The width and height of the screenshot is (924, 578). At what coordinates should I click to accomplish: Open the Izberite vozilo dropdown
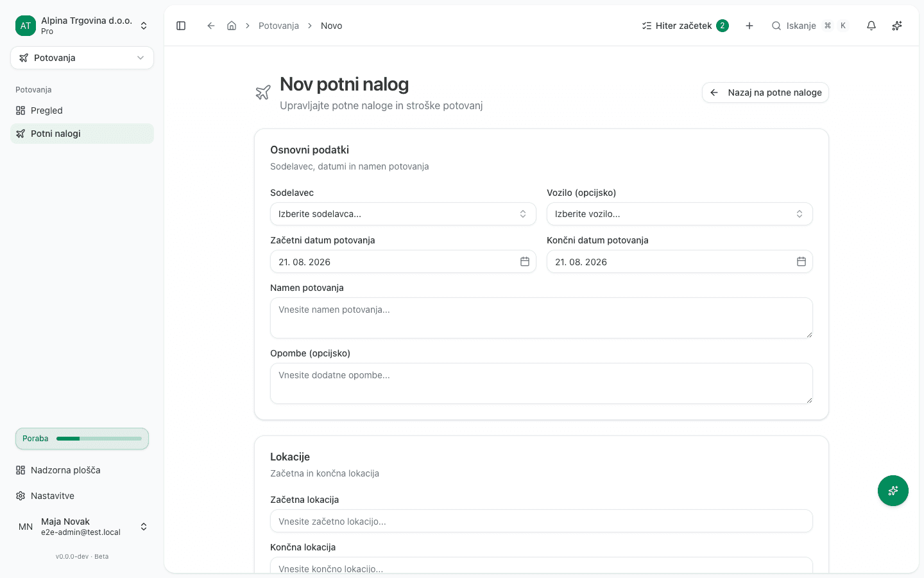pos(680,214)
